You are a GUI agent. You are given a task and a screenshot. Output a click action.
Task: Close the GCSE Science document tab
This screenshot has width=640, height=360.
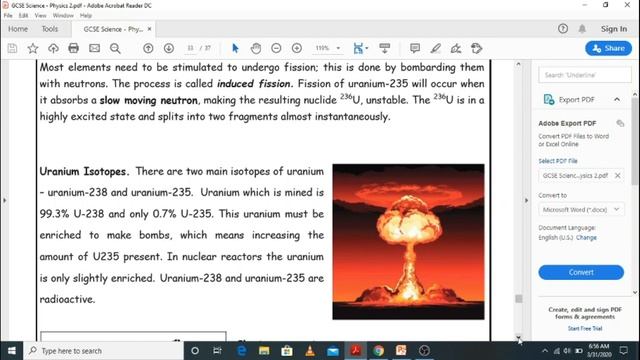point(149,29)
